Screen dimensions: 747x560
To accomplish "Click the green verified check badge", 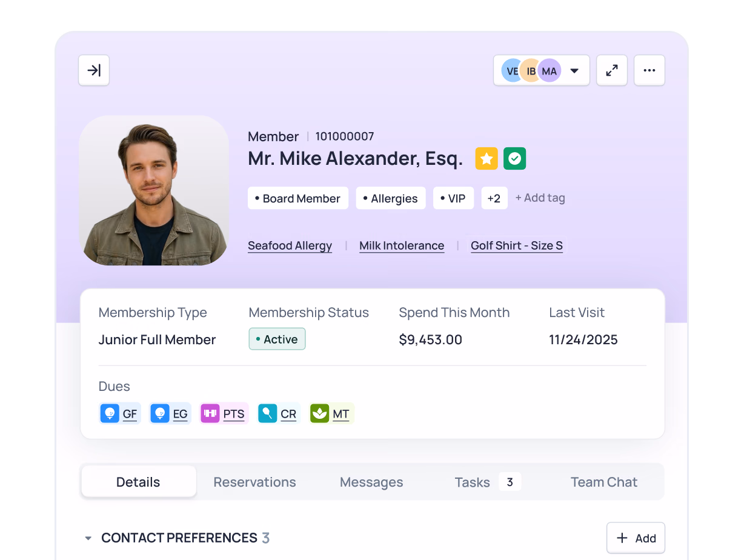I will [x=515, y=159].
